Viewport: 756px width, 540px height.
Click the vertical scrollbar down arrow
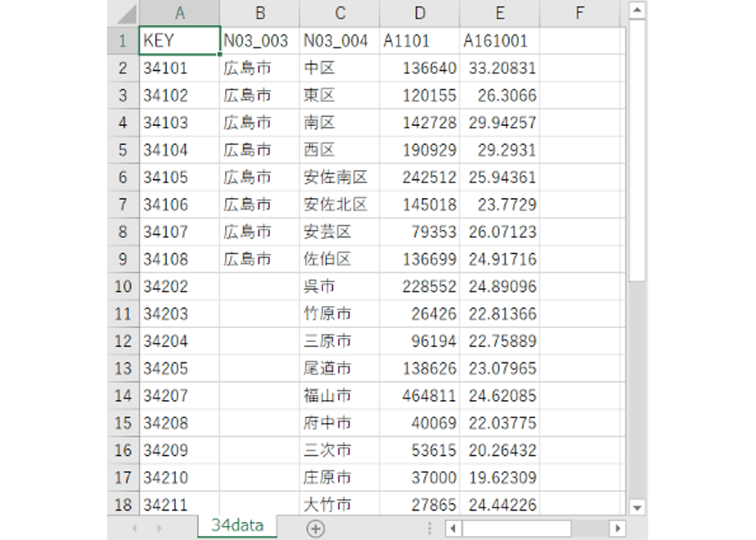637,507
